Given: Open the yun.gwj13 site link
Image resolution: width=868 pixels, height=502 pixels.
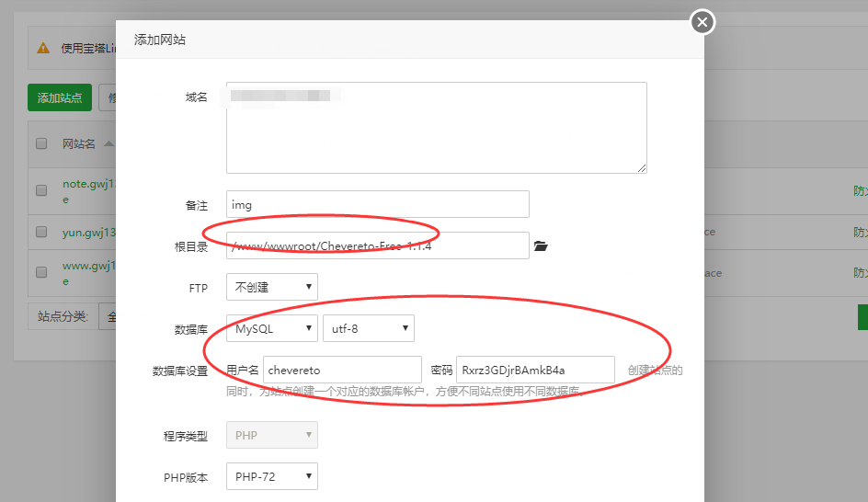Looking at the screenshot, I should tap(88, 232).
